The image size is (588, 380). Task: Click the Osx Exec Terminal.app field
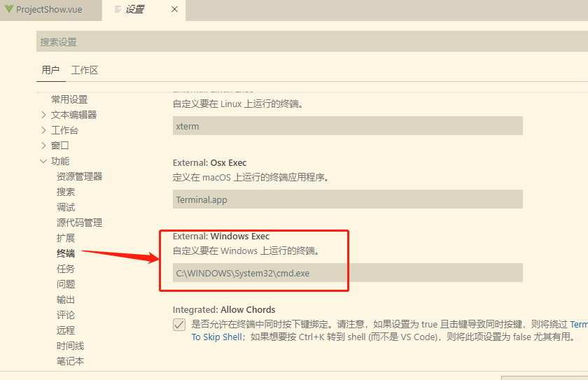pyautogui.click(x=348, y=199)
